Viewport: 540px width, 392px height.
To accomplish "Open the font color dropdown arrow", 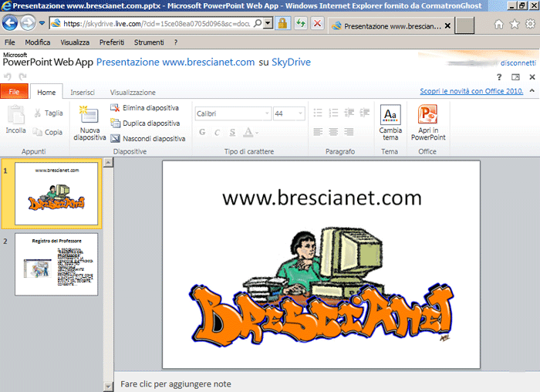I will pyautogui.click(x=257, y=133).
